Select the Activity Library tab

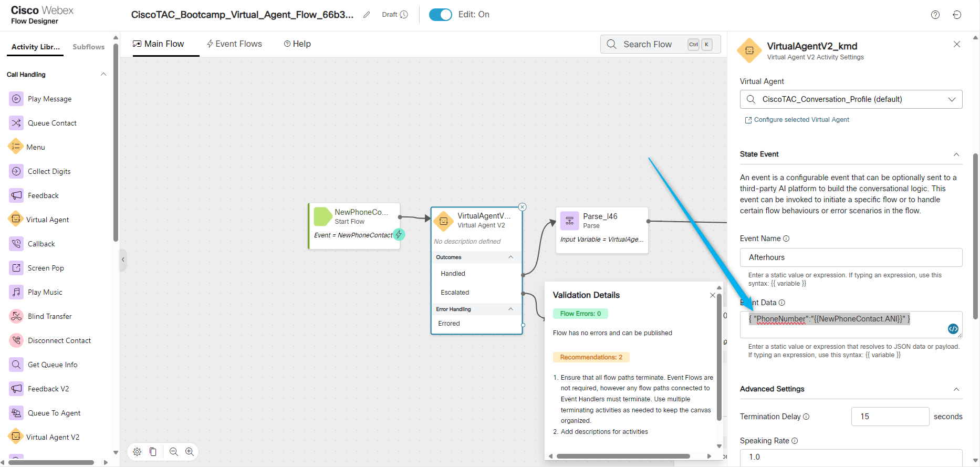coord(36,47)
